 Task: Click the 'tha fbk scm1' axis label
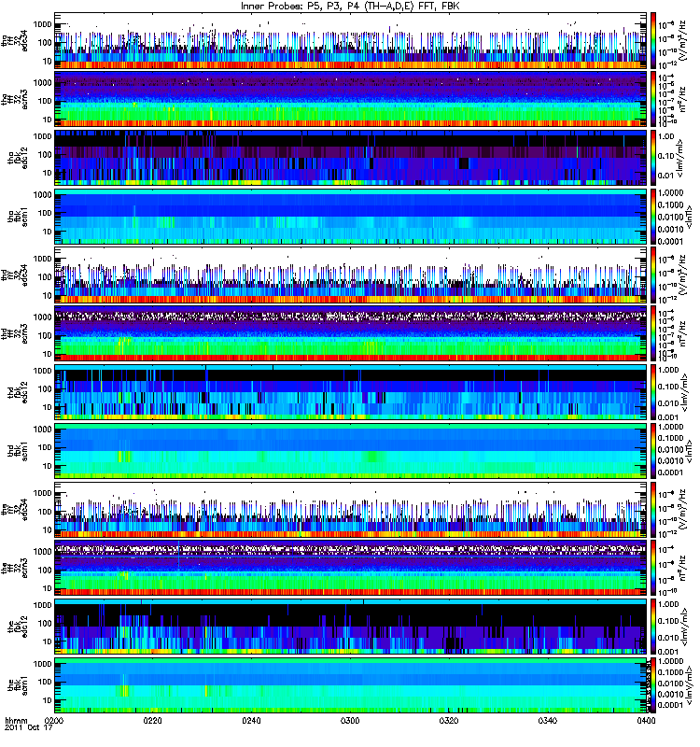(19, 217)
